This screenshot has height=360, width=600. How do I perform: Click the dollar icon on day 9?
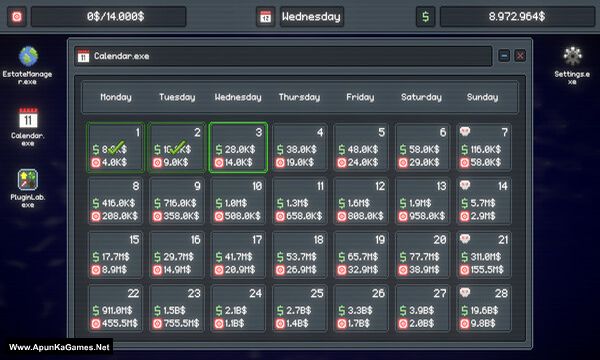click(x=157, y=203)
